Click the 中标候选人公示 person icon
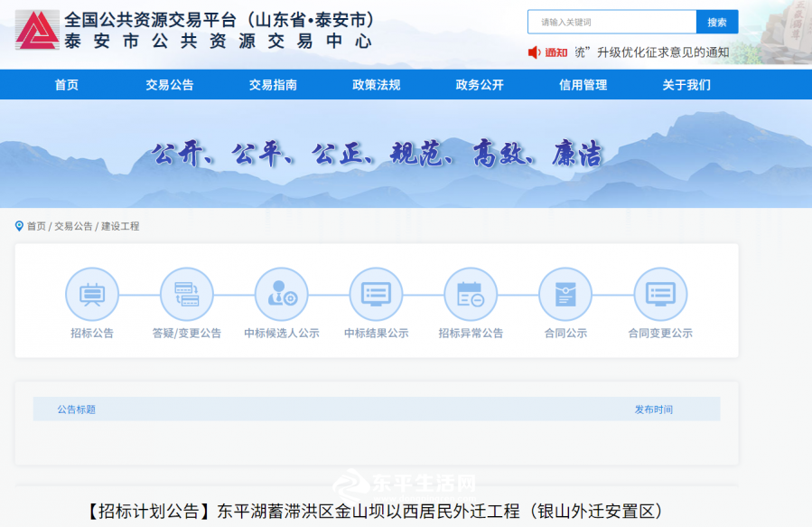 click(281, 294)
